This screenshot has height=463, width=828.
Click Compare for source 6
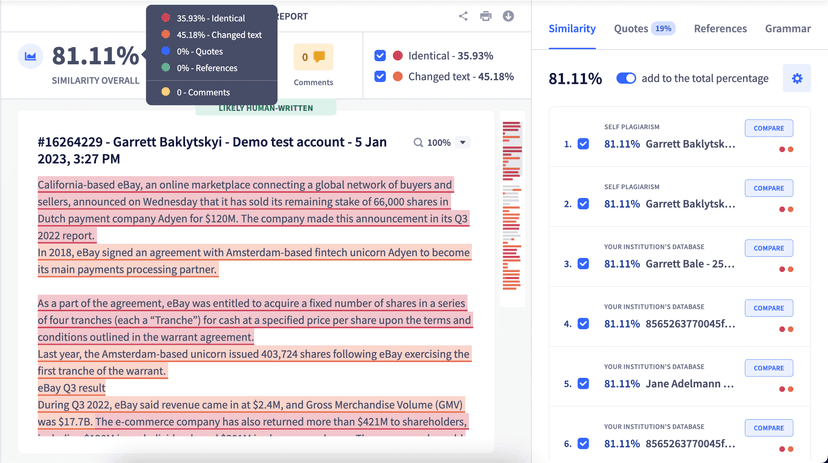(769, 428)
